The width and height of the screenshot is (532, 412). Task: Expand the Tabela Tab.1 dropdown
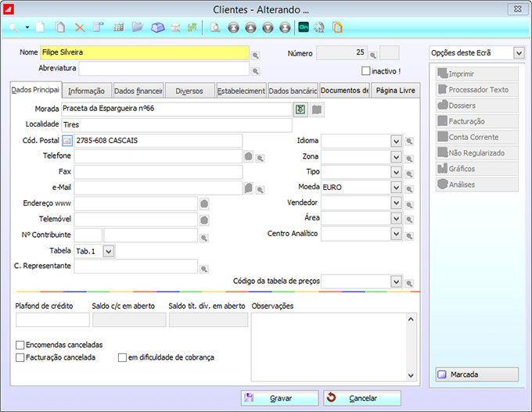tap(109, 251)
